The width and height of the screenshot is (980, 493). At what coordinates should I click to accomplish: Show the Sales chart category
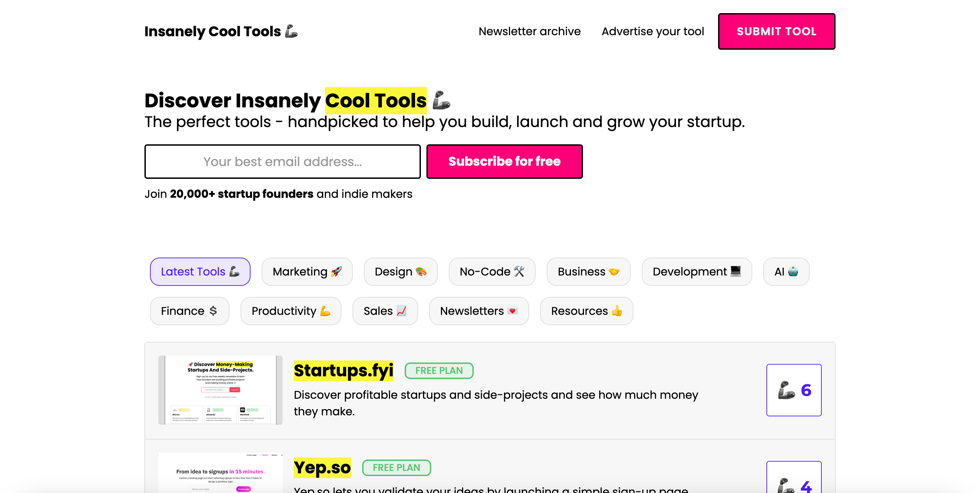385,311
